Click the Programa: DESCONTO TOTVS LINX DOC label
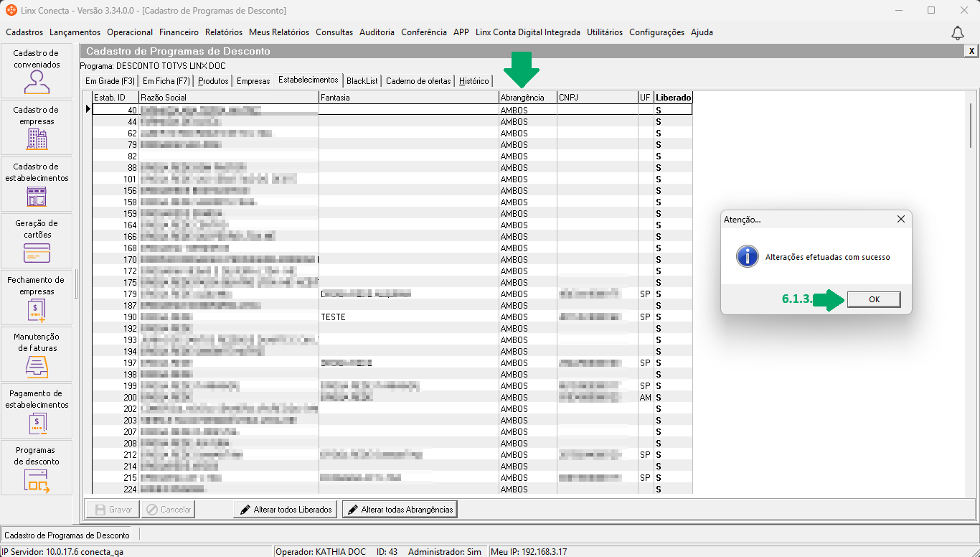The height and width of the screenshot is (557, 980). 153,66
